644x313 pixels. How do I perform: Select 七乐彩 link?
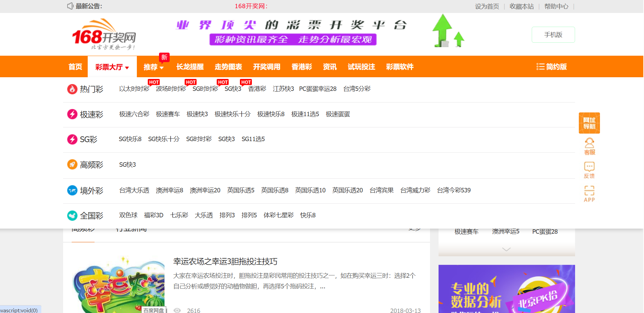point(179,215)
